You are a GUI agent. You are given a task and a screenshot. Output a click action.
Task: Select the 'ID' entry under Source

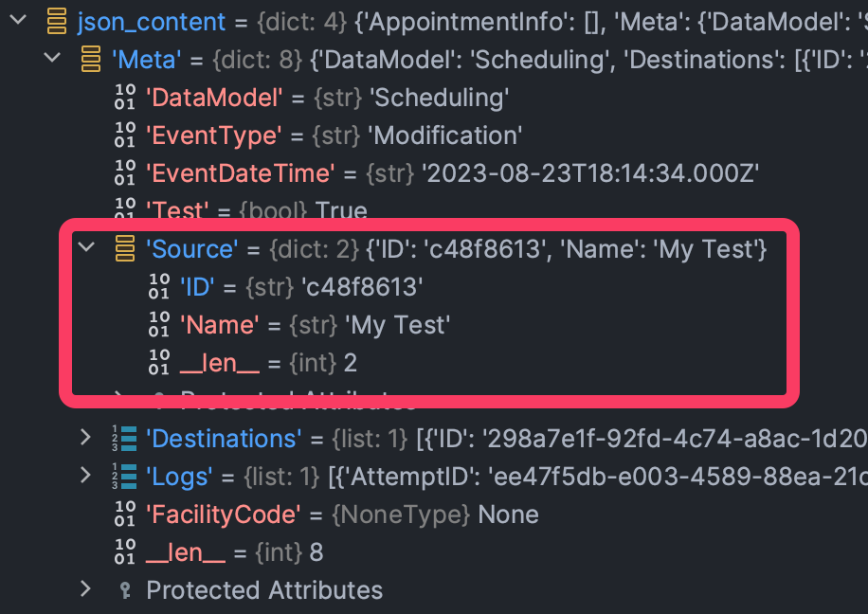click(198, 286)
